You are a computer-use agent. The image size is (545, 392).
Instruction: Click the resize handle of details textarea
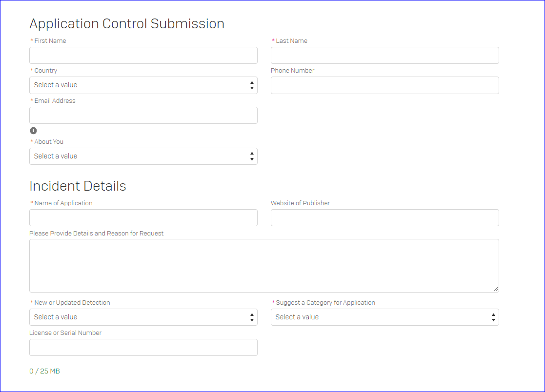pyautogui.click(x=496, y=289)
